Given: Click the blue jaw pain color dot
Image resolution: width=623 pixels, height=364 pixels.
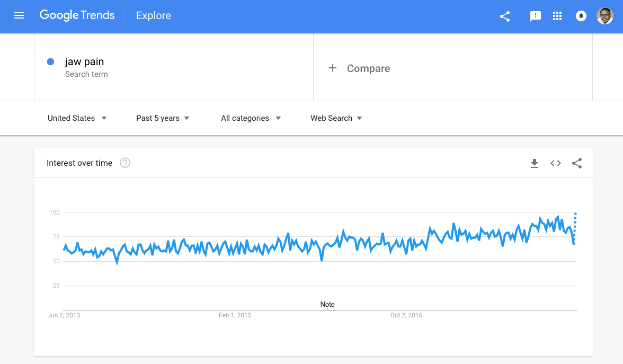Looking at the screenshot, I should click(51, 62).
